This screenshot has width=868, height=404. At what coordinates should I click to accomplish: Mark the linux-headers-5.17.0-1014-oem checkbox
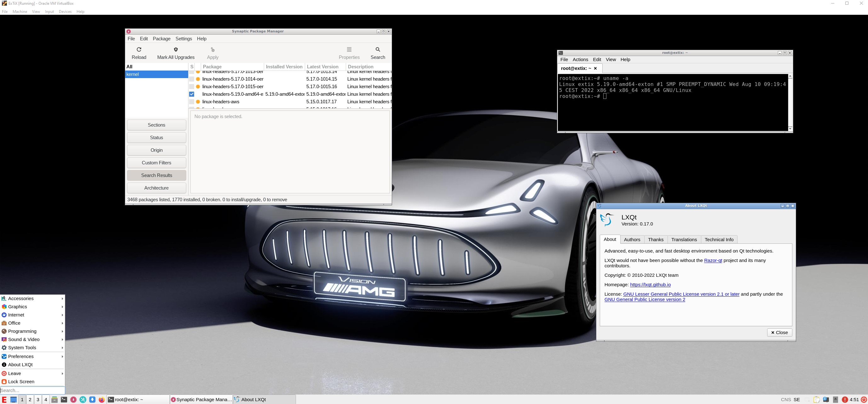coord(192,79)
